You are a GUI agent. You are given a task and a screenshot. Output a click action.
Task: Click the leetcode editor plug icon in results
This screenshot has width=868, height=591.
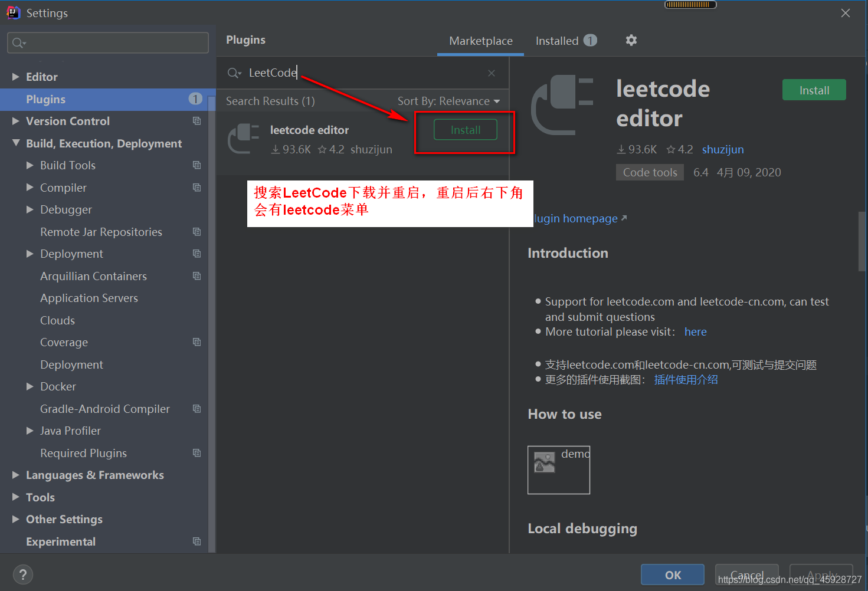[244, 139]
